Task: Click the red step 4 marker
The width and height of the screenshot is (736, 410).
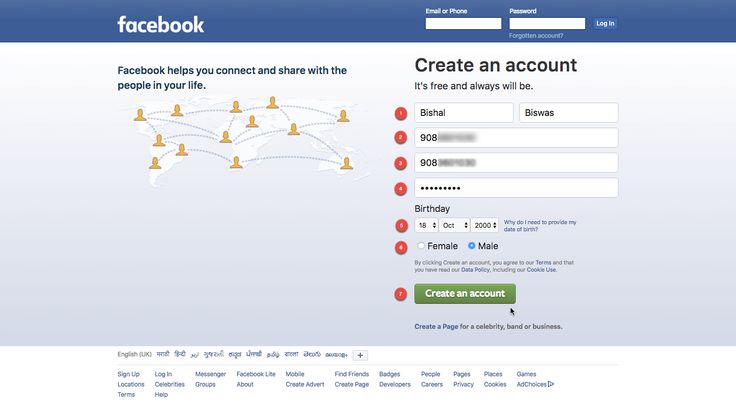Action: [401, 188]
